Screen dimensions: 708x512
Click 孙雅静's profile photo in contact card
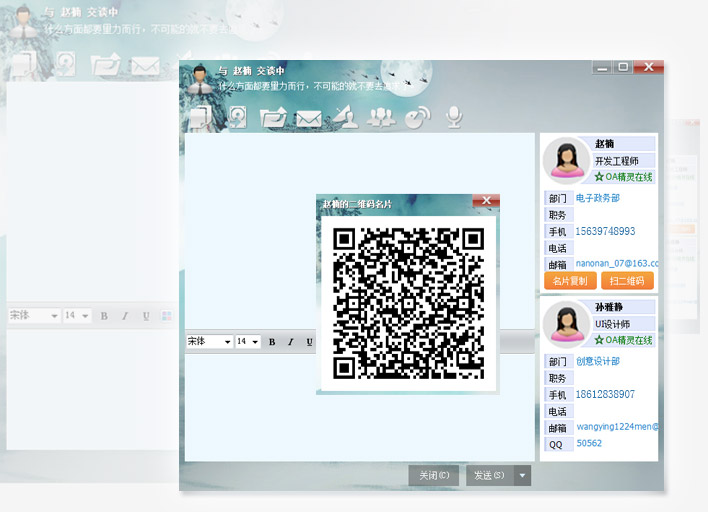pos(566,324)
